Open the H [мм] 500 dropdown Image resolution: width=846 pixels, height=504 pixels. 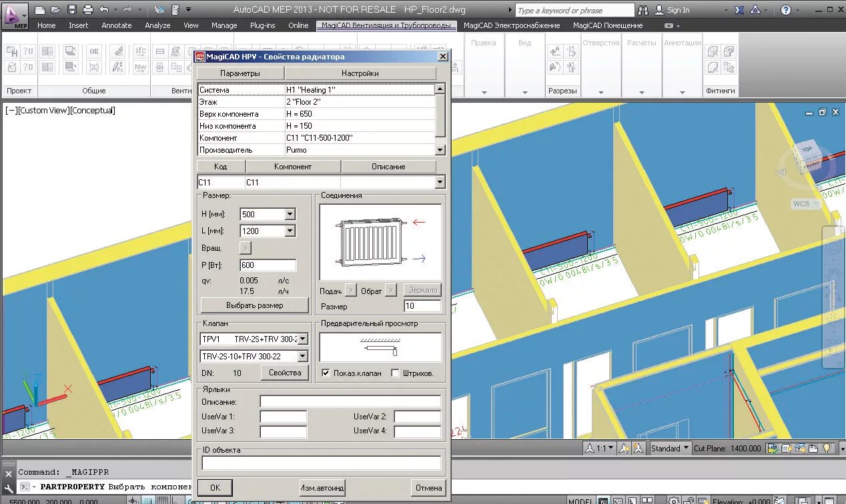click(290, 214)
